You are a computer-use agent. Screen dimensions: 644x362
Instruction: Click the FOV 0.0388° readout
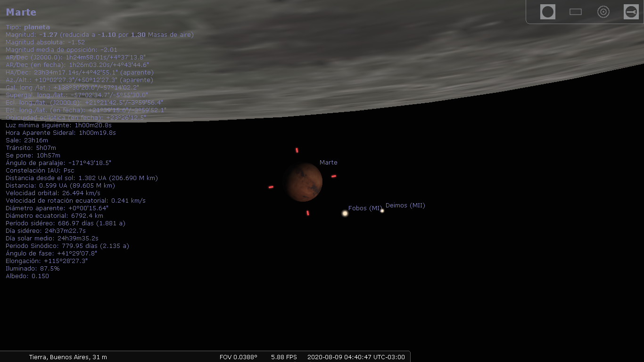[238, 357]
